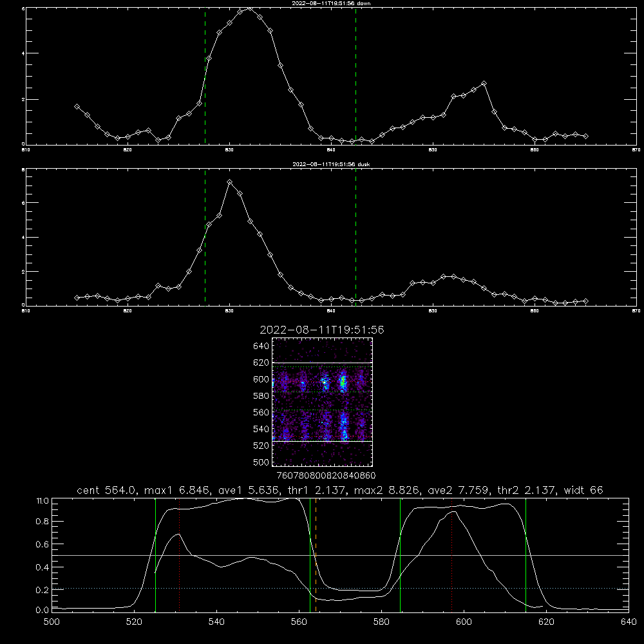Click the last data diamond of the dawn curve

click(x=585, y=136)
